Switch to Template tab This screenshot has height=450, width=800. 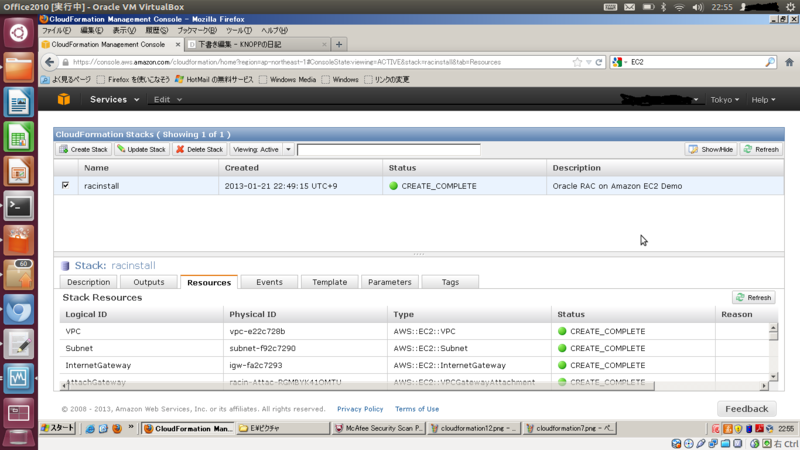pos(329,282)
